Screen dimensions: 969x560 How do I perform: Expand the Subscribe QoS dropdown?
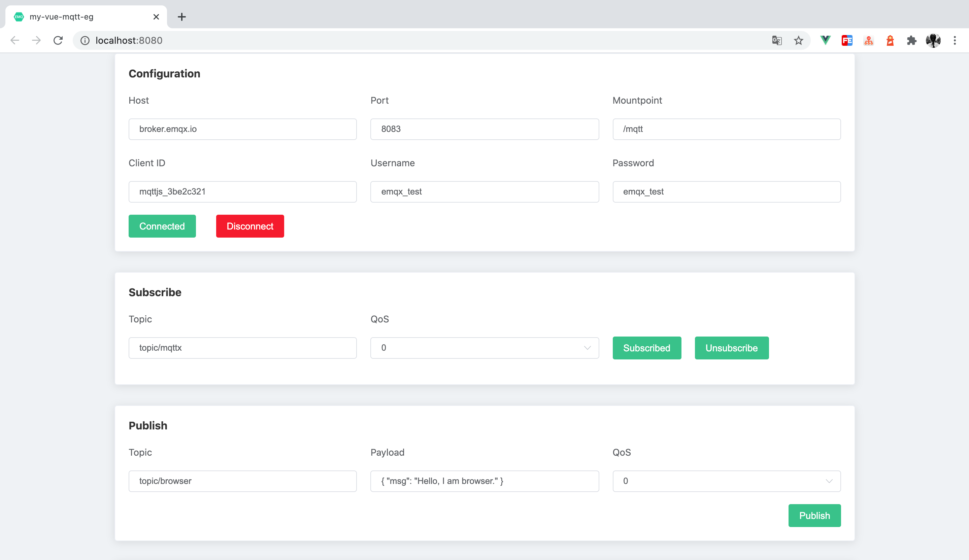[x=484, y=348]
